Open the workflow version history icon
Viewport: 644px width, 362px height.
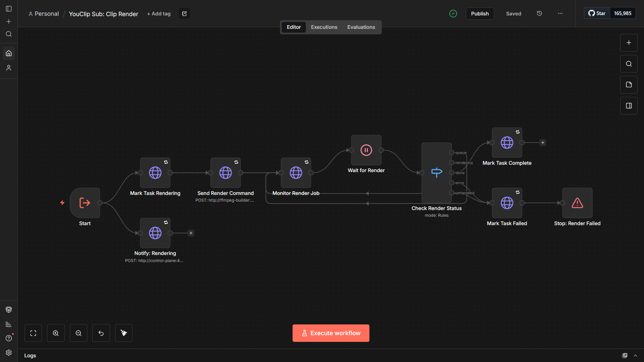539,13
